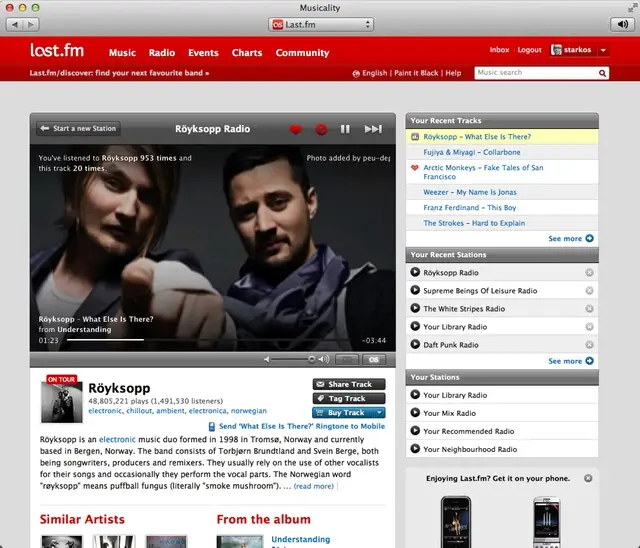Viewport: 640px width, 548px height.
Task: Open the Music menu
Action: click(x=122, y=53)
